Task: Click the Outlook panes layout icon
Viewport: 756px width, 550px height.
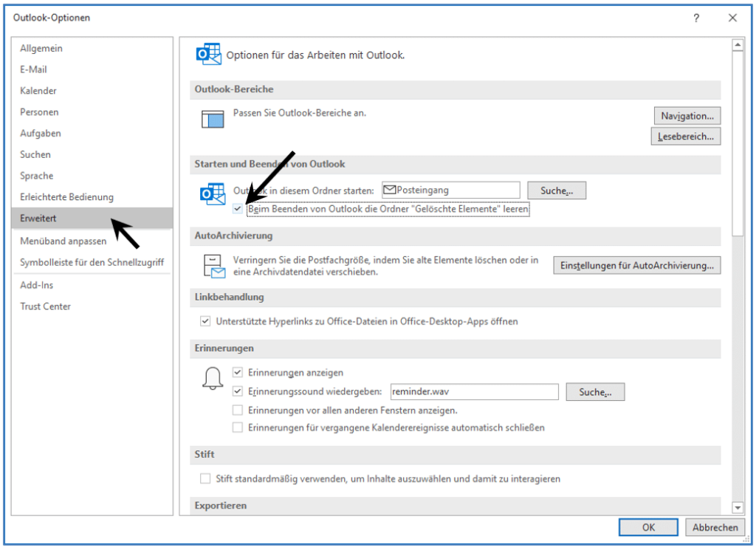Action: point(213,119)
